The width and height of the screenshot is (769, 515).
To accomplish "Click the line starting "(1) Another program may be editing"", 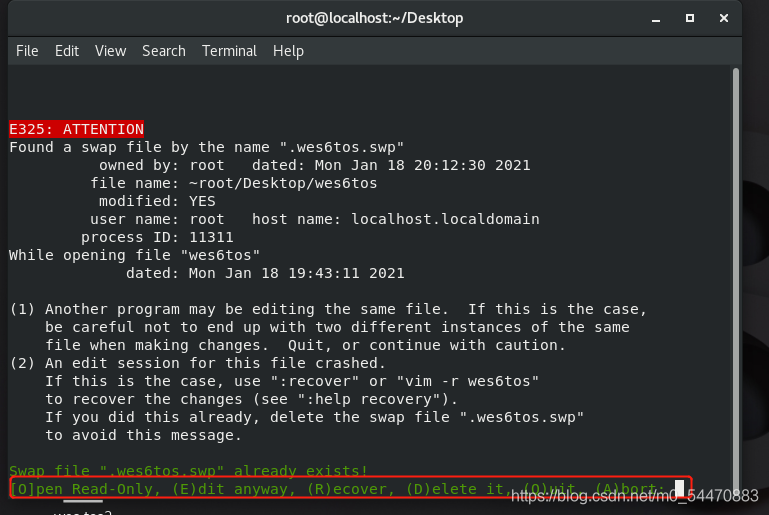I will tap(329, 309).
